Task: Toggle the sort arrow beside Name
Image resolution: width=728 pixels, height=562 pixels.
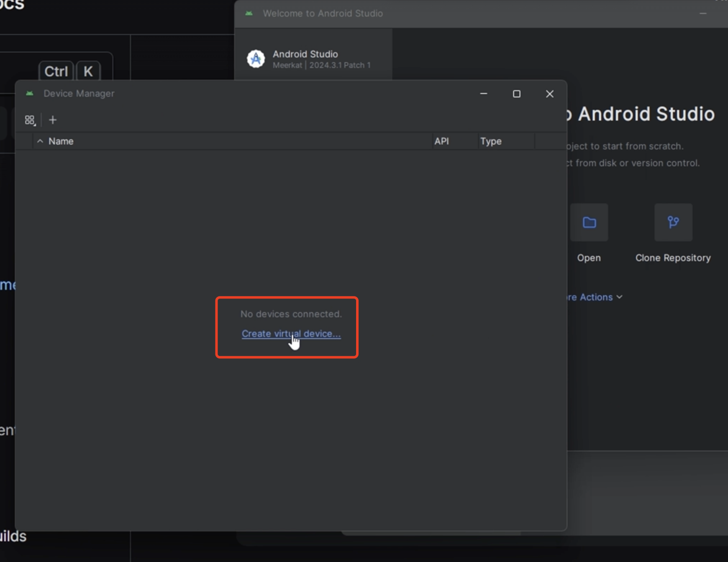Action: [40, 141]
